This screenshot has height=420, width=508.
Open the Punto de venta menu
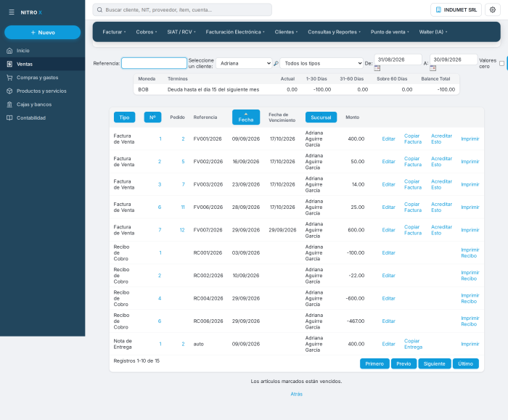tap(390, 32)
